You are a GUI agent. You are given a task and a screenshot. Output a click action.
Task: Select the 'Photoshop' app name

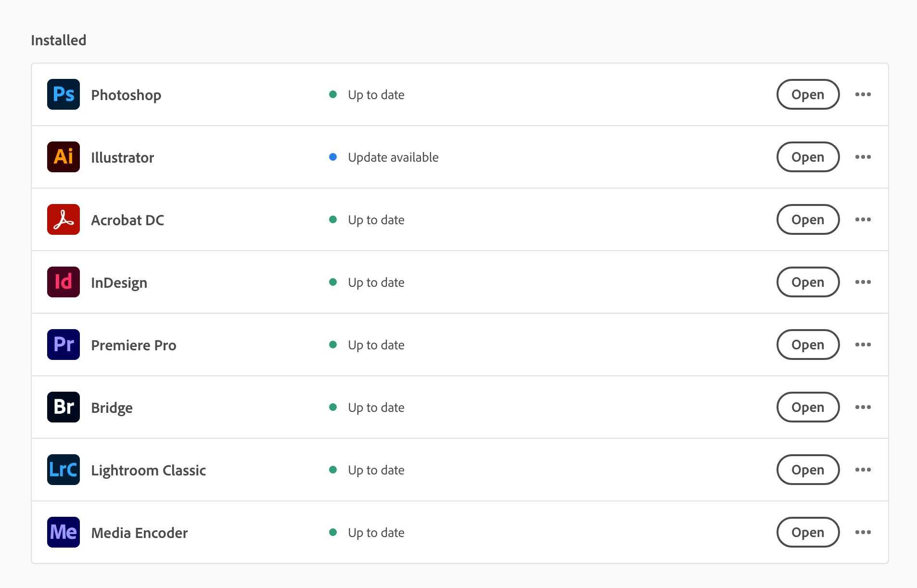click(x=126, y=95)
